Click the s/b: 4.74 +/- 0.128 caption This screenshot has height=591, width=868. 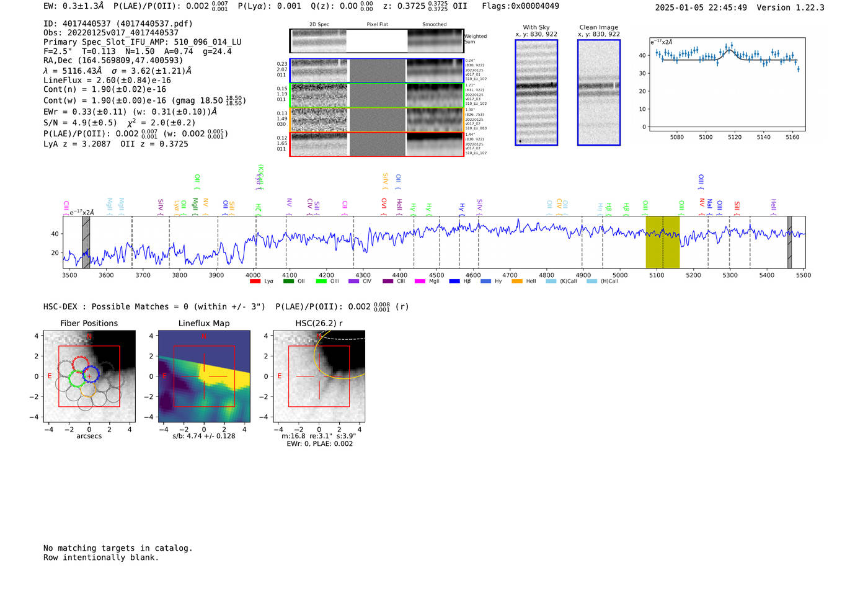tap(204, 436)
